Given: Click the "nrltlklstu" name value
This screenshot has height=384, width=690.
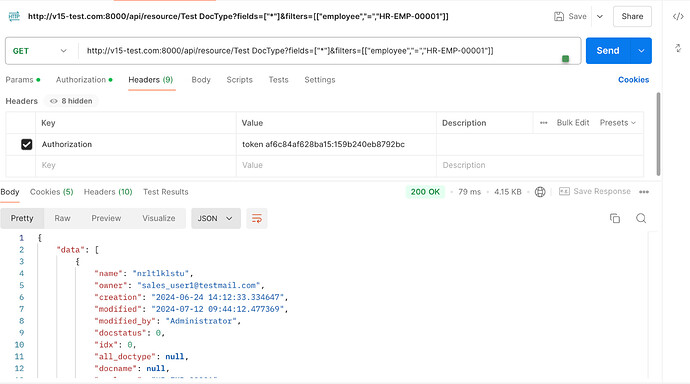Looking at the screenshot, I should [160, 274].
